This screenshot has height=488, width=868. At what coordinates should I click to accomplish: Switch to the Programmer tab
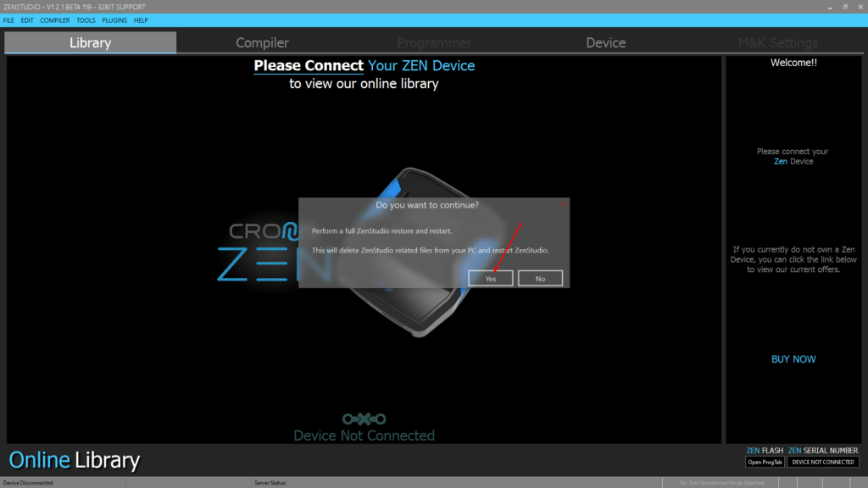[435, 42]
